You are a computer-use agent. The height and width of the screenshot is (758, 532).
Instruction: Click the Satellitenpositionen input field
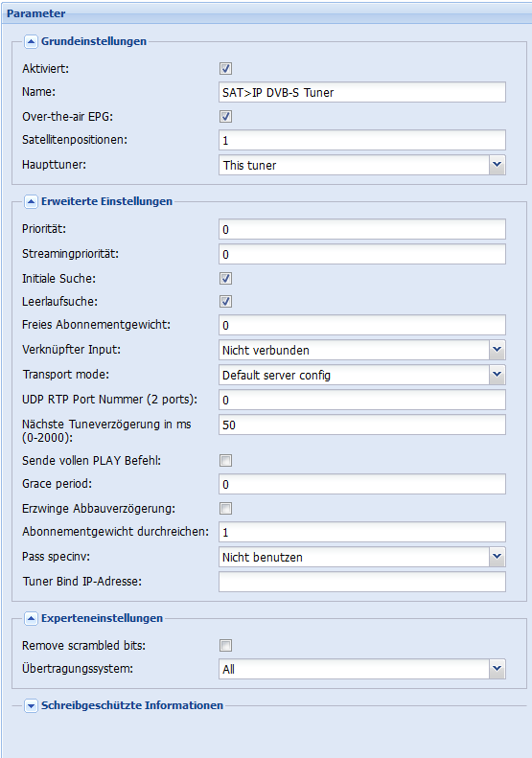pyautogui.click(x=362, y=140)
